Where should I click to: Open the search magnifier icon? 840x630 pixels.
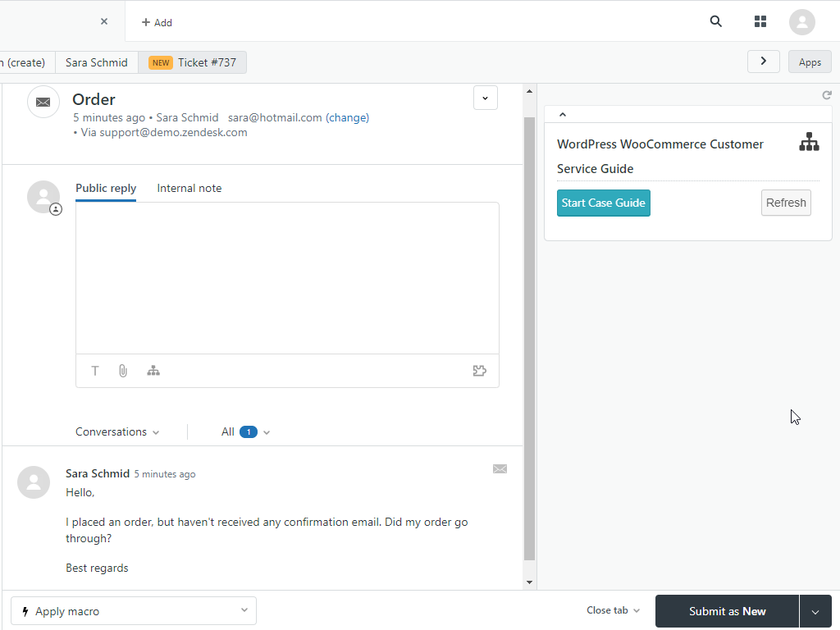[x=715, y=21]
